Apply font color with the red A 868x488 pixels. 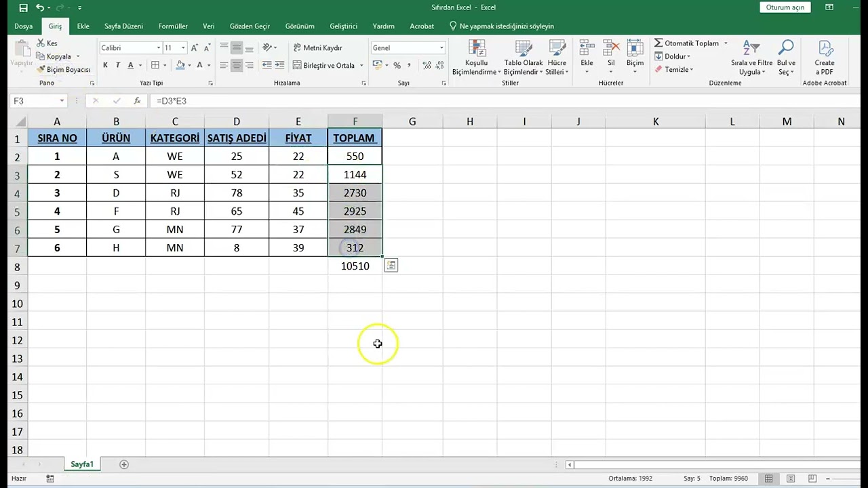pyautogui.click(x=199, y=65)
